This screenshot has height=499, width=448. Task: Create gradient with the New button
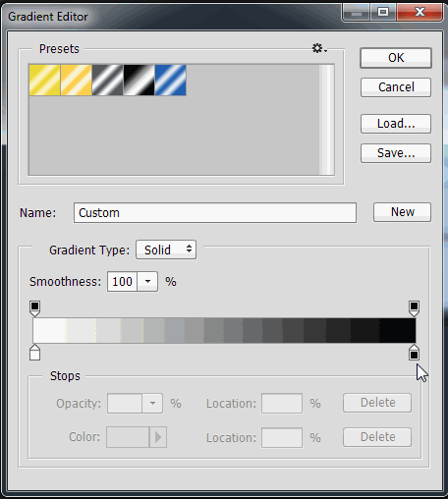point(403,212)
